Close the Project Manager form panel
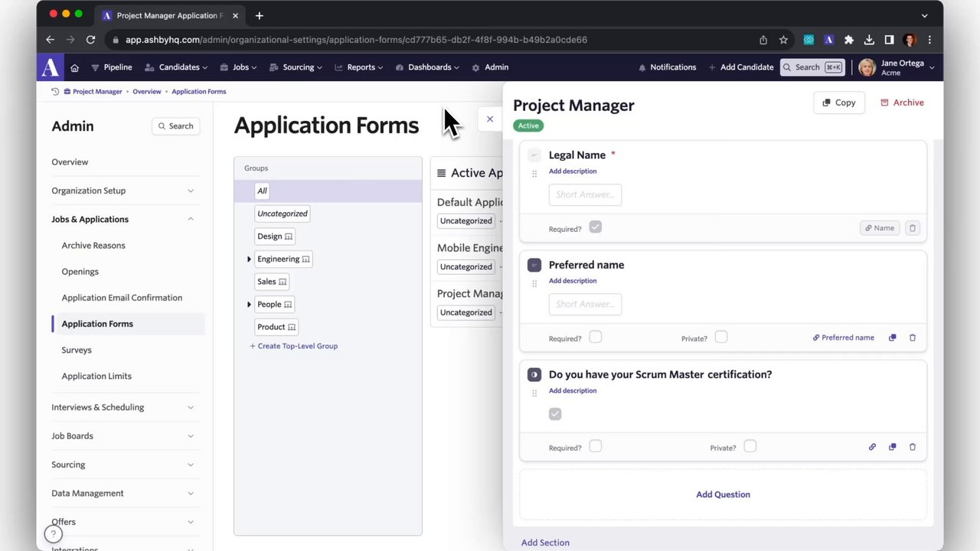This screenshot has height=551, width=980. (x=490, y=119)
